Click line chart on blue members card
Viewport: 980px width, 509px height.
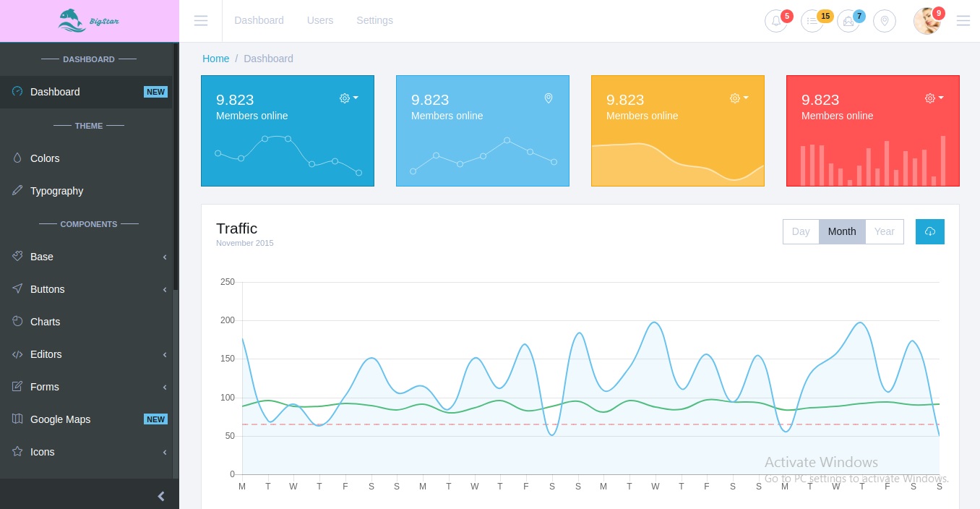pyautogui.click(x=288, y=155)
